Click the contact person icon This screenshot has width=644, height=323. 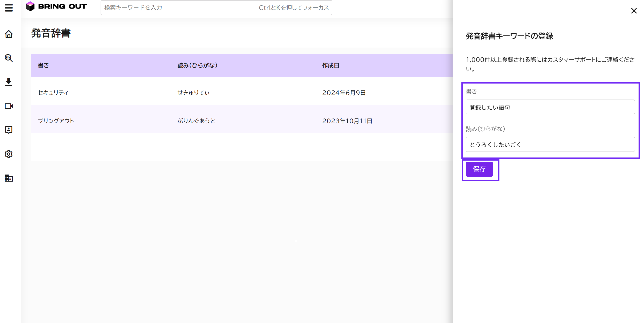[x=9, y=130]
